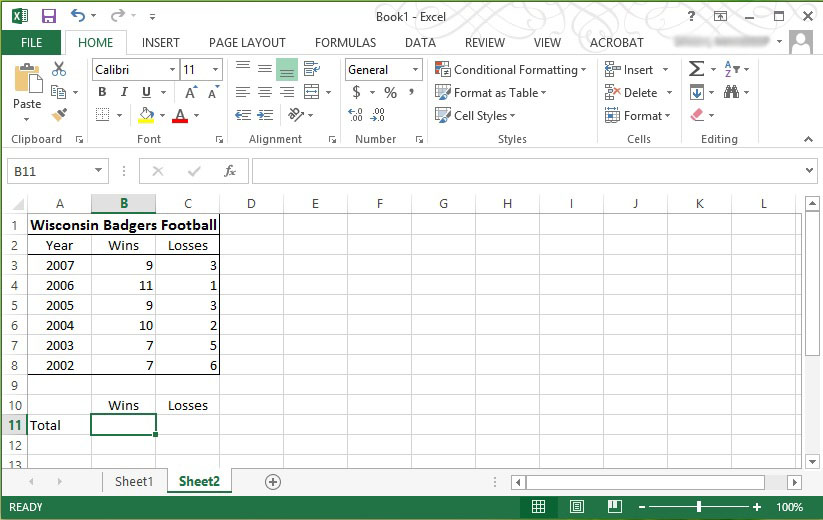
Task: Apply the borders icon
Action: pos(102,115)
